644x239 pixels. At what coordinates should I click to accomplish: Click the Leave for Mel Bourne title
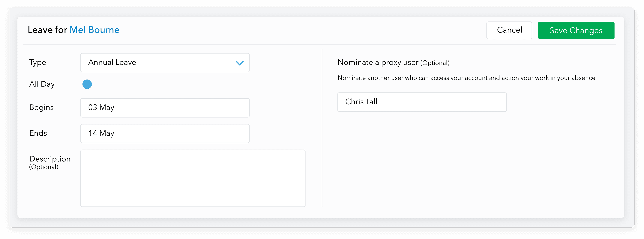tap(74, 30)
